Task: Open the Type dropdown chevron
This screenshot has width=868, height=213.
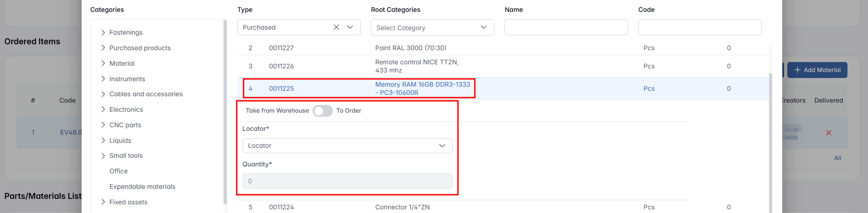Action: (x=350, y=27)
